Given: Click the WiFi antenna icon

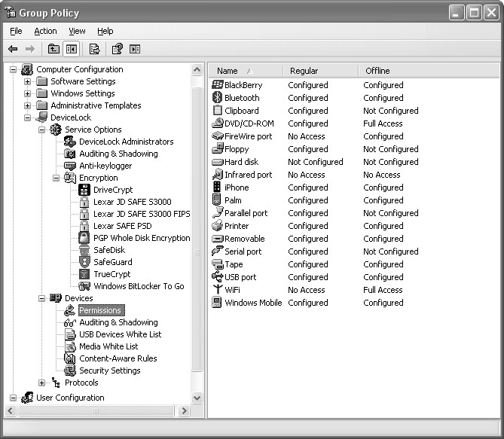Looking at the screenshot, I should click(x=218, y=289).
